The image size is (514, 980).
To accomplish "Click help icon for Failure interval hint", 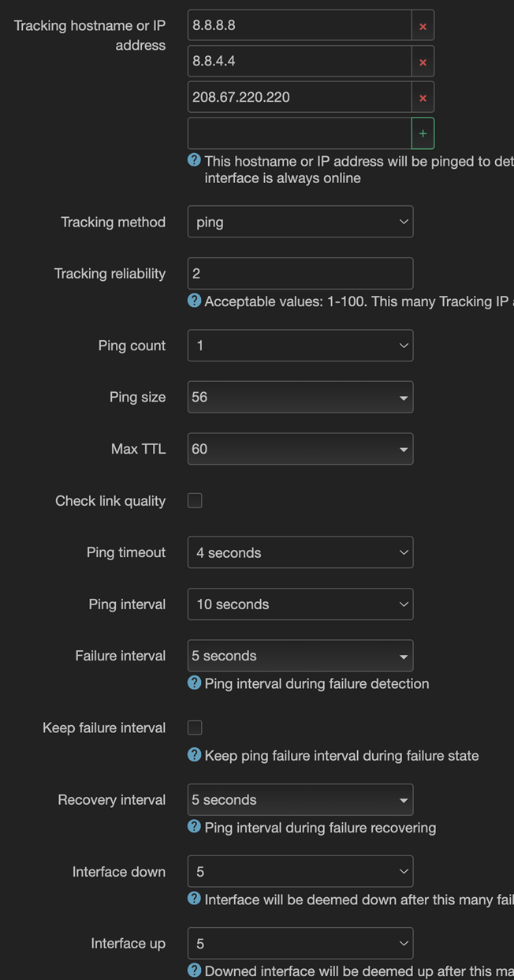I will tap(194, 683).
